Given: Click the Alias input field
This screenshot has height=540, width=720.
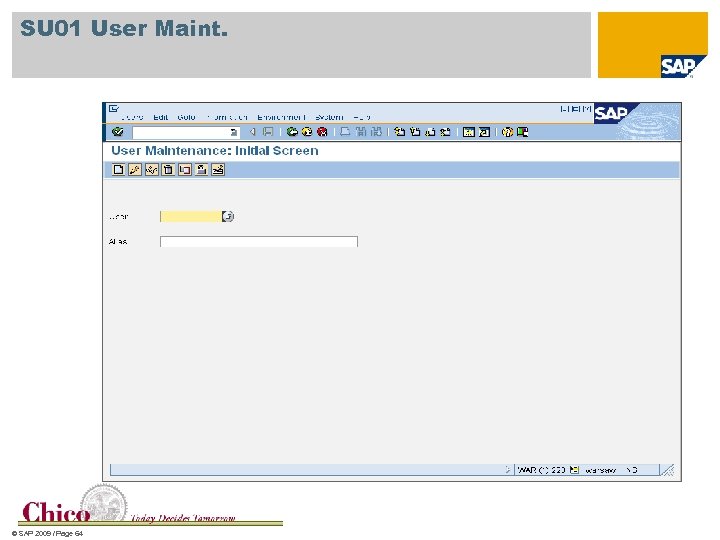Looking at the screenshot, I should 259,242.
